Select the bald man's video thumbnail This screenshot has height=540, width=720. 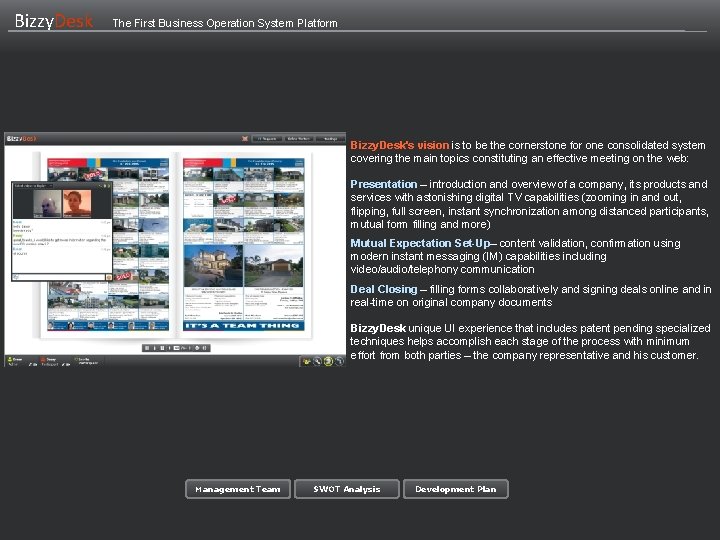(48, 203)
